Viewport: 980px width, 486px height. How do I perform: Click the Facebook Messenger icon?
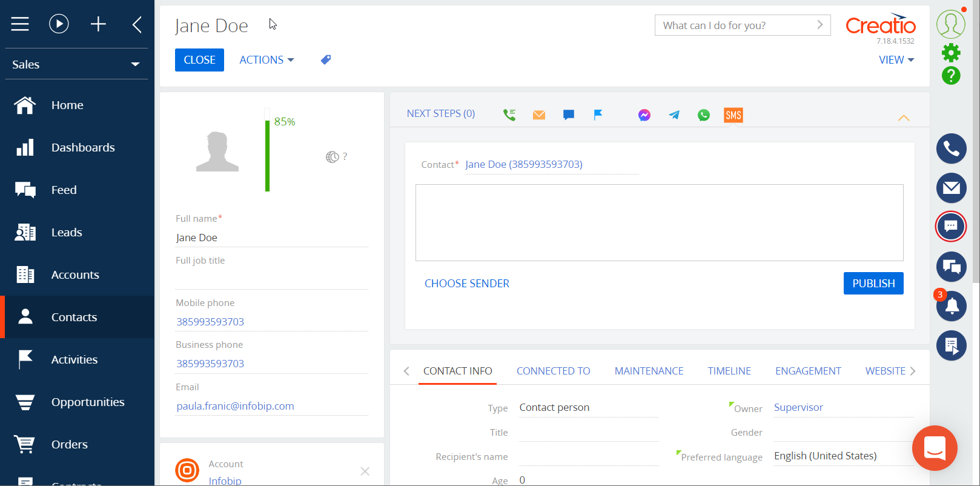pos(644,115)
